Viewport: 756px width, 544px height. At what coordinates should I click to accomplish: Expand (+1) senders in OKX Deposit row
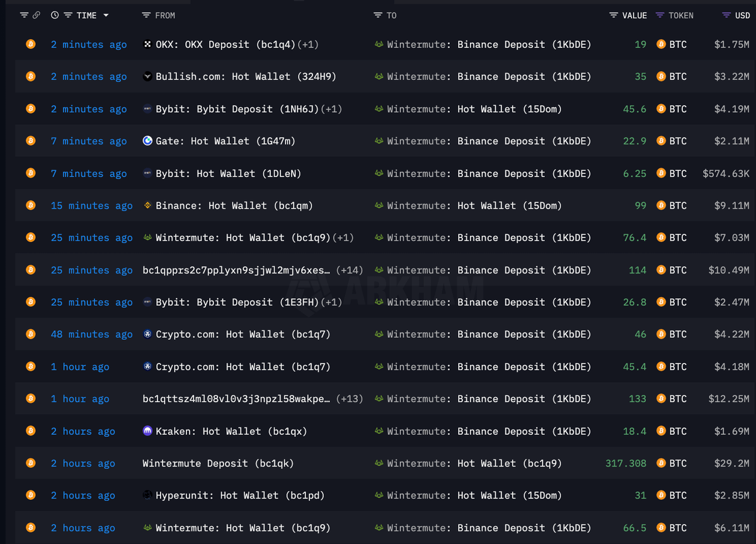pos(307,44)
